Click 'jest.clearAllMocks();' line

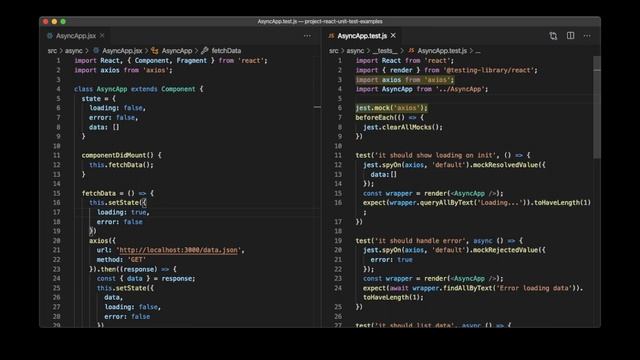pyautogui.click(x=403, y=127)
